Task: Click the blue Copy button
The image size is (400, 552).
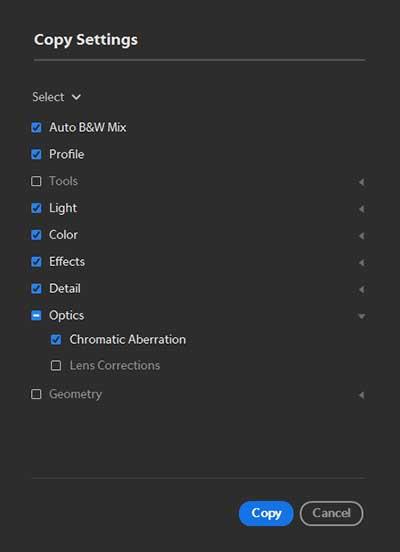Action: (266, 513)
